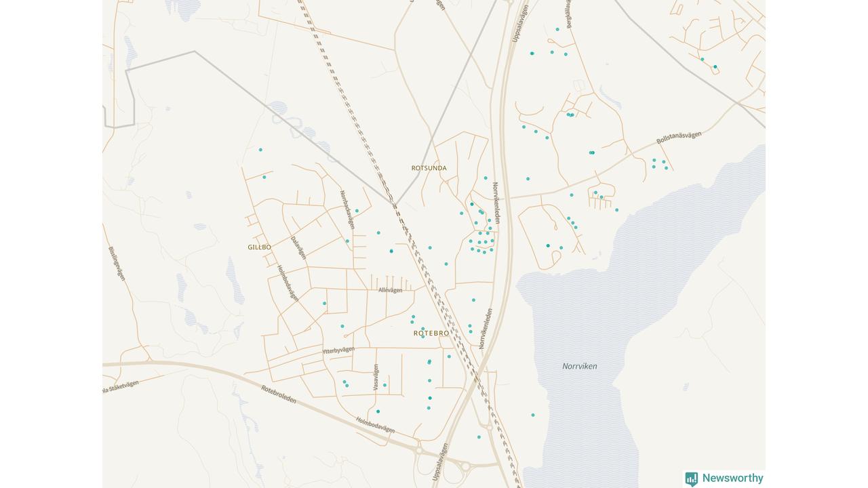Open the Newsworthy text link
The height and width of the screenshot is (488, 868).
pos(732,479)
